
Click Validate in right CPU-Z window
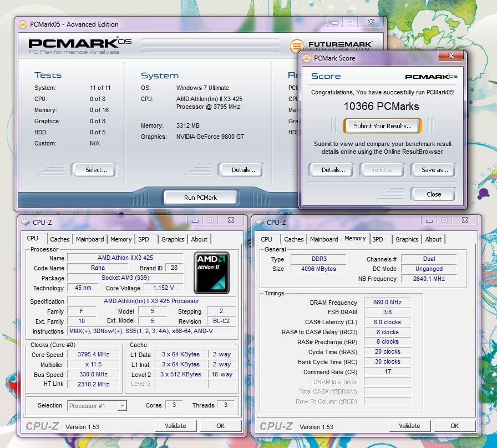[x=409, y=426]
